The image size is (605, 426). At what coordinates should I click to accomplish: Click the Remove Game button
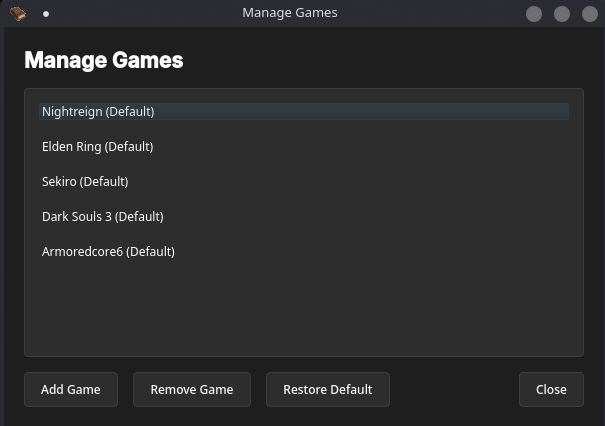(x=191, y=390)
